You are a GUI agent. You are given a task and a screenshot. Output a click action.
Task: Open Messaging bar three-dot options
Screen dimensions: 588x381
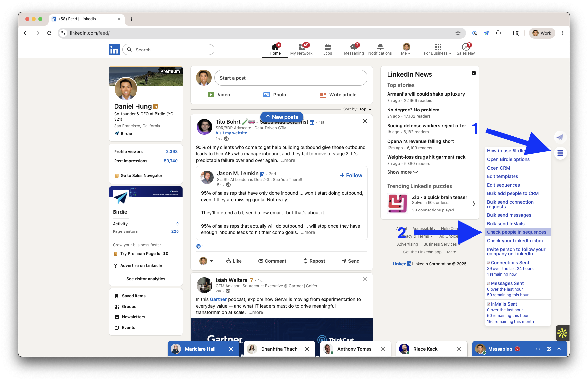pos(538,349)
